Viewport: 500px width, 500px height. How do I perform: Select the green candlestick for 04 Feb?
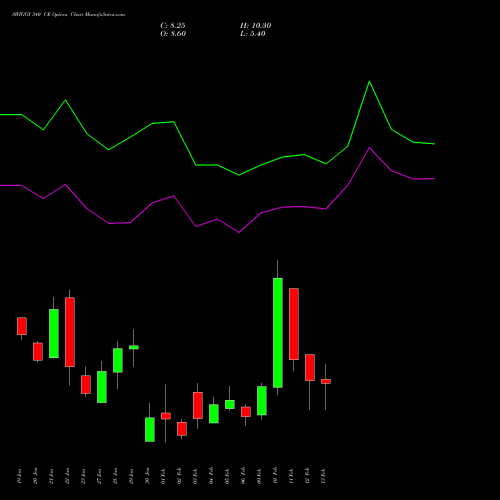pos(214,414)
